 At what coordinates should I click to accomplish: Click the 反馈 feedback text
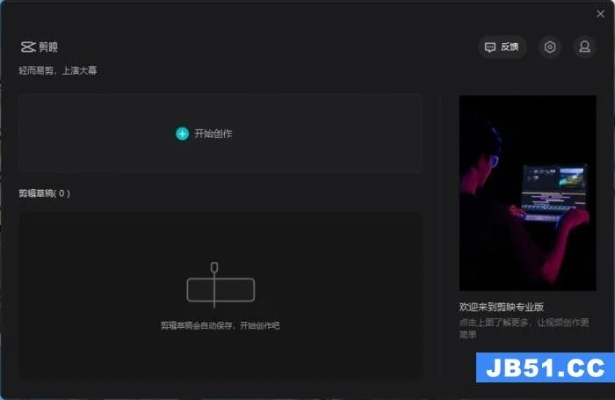click(x=510, y=47)
